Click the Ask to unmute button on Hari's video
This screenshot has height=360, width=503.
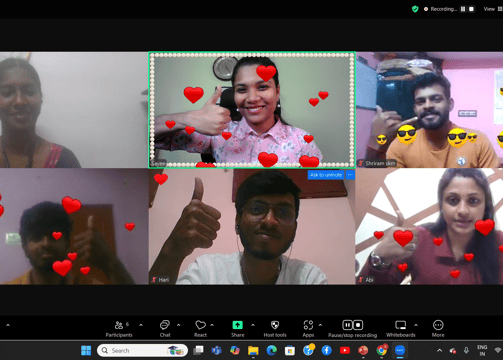click(326, 175)
